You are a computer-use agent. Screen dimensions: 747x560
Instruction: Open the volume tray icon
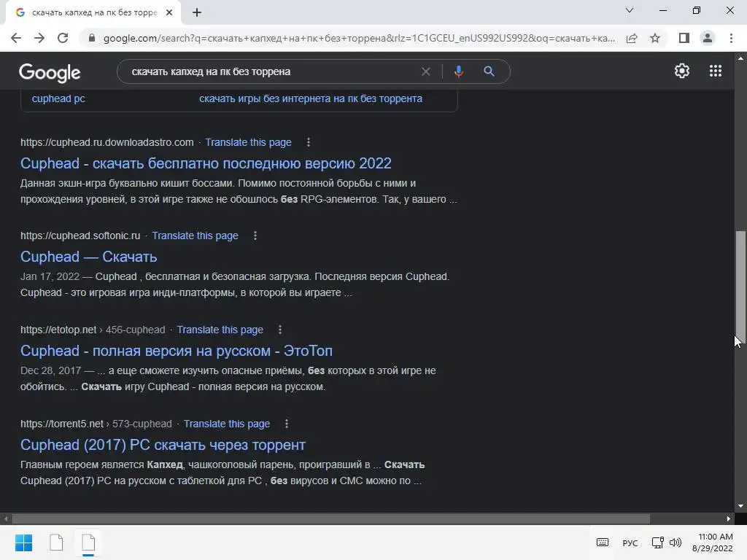[x=675, y=542]
